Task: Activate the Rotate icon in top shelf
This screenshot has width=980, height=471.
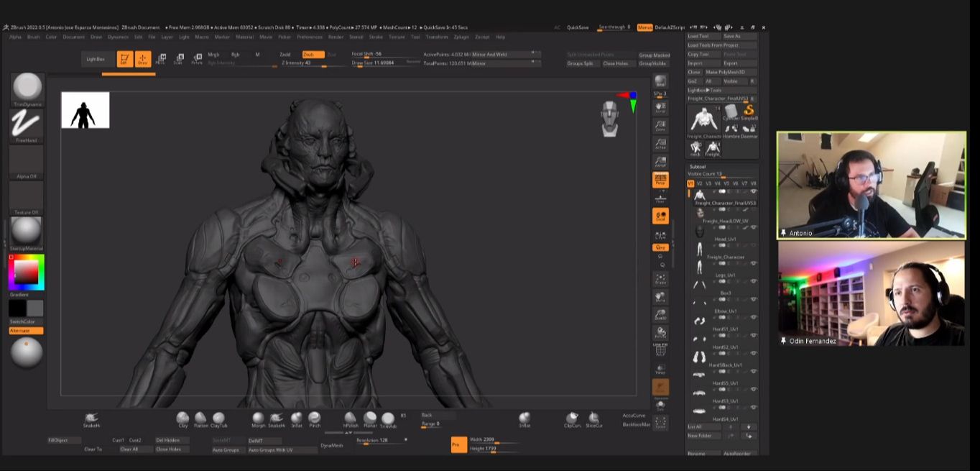Action: click(196, 60)
